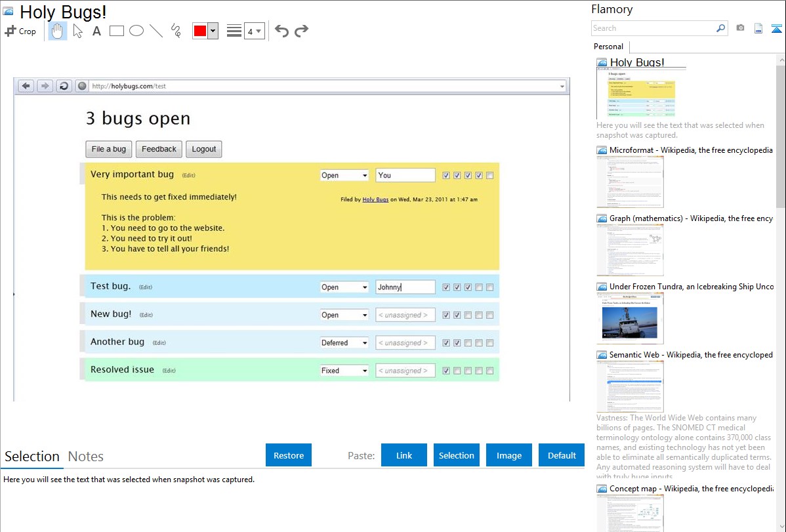
Task: Activate the hand pan tool
Action: (x=58, y=31)
